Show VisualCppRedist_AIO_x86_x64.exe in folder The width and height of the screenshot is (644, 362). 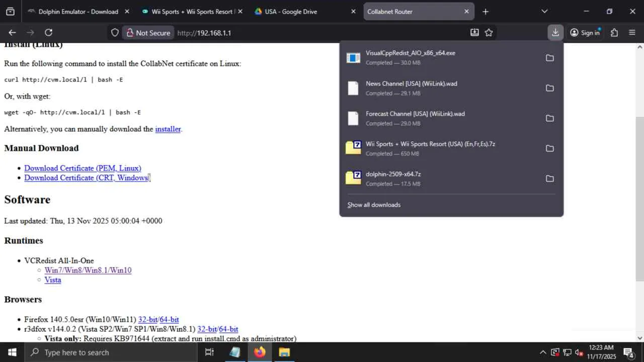(550, 58)
